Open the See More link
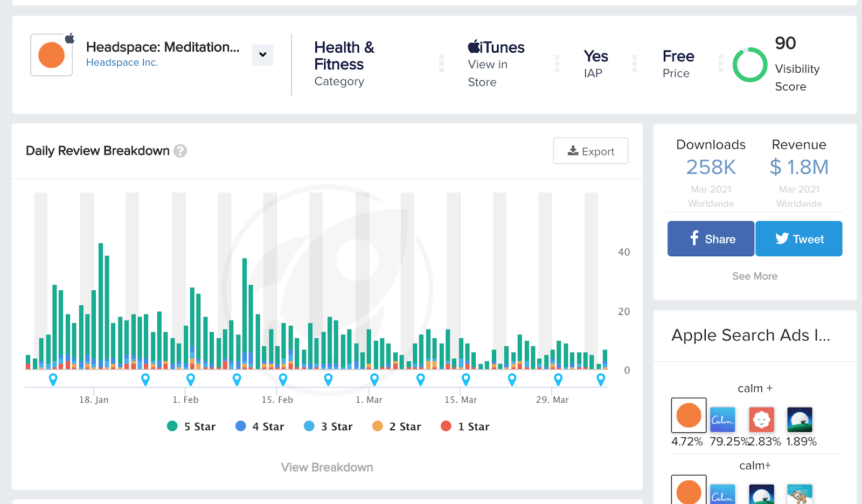This screenshot has height=504, width=862. (755, 276)
